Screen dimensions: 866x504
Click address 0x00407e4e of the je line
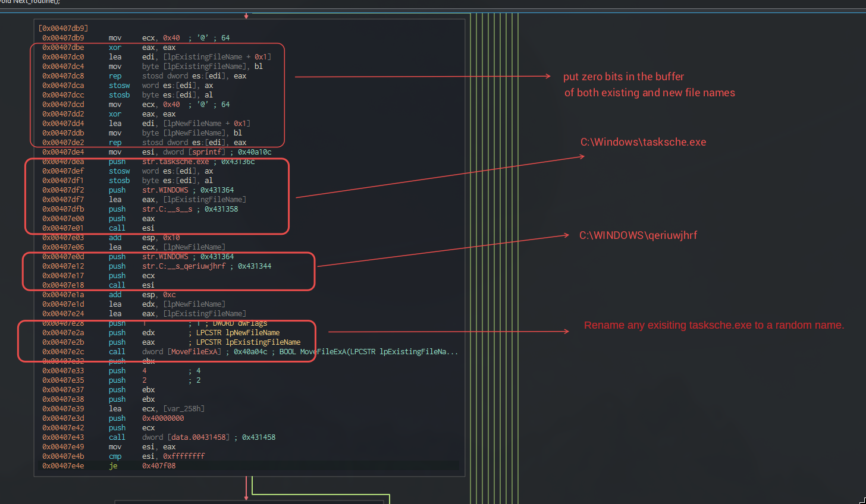(63, 465)
